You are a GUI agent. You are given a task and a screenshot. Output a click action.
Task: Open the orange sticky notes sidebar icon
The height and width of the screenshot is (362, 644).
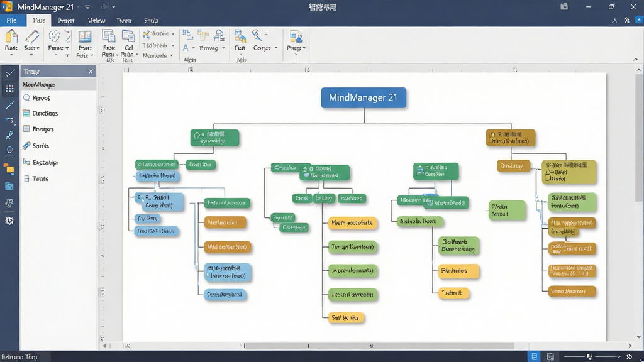[9, 168]
